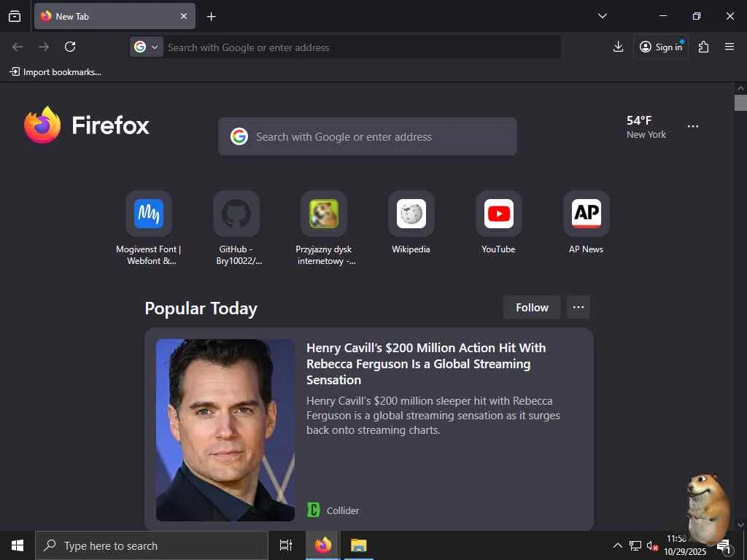The image size is (747, 560).
Task: Click Import bookmarks link
Action: pos(55,72)
